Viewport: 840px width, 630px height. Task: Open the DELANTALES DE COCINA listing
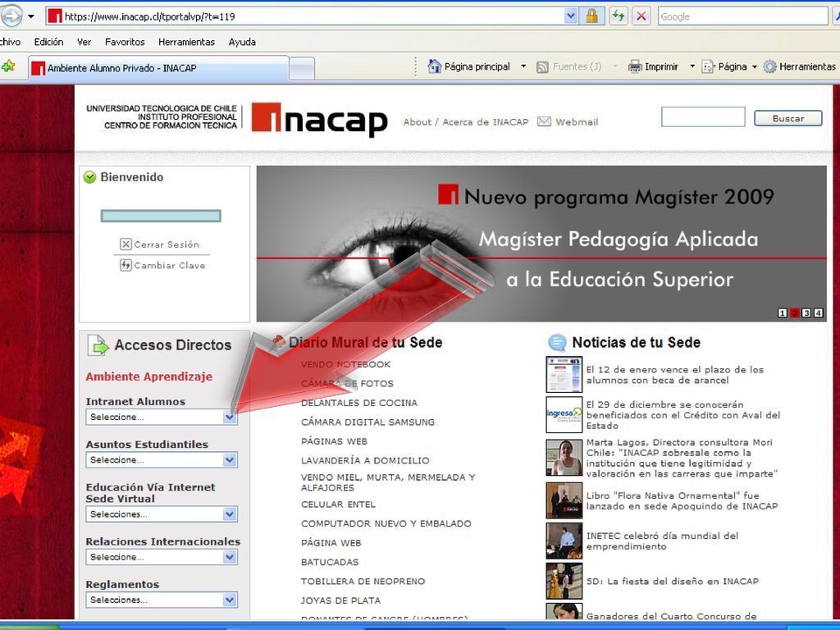point(359,403)
